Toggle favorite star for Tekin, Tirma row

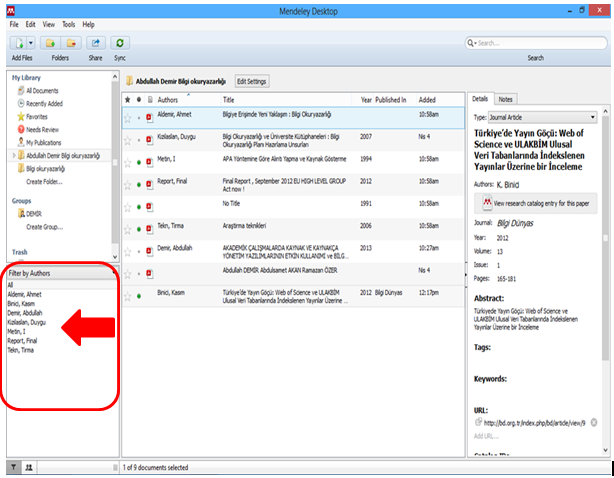coord(128,229)
